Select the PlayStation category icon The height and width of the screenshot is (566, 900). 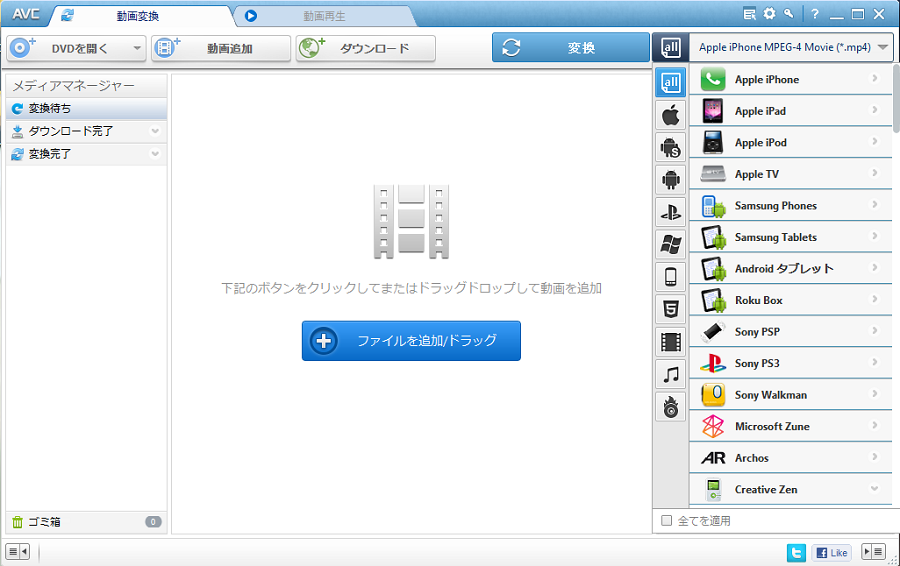(x=670, y=213)
